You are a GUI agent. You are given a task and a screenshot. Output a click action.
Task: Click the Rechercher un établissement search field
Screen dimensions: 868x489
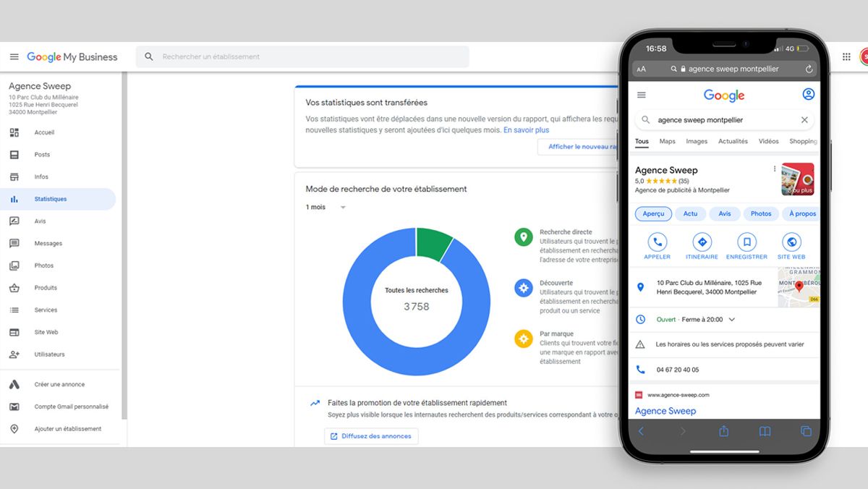point(302,56)
